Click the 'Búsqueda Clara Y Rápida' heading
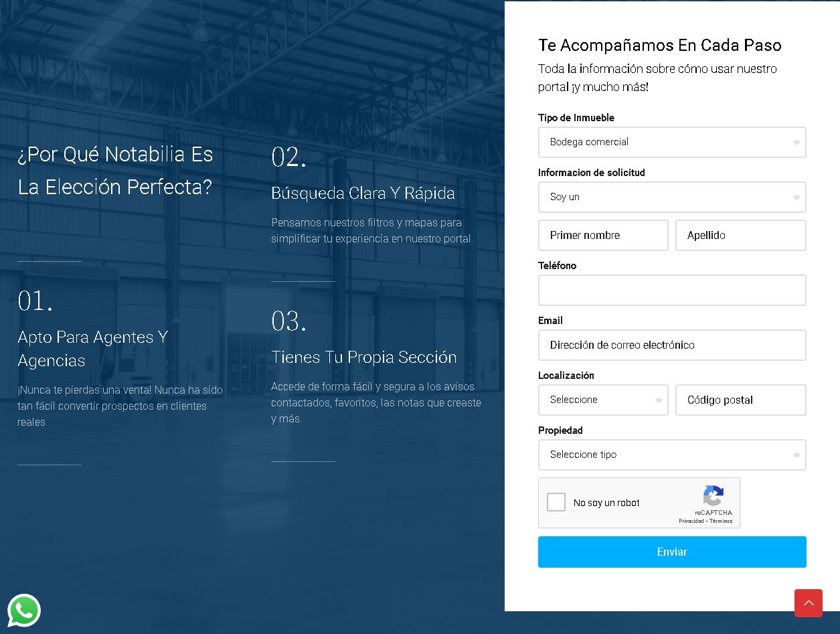Image resolution: width=840 pixels, height=634 pixels. coord(363,193)
